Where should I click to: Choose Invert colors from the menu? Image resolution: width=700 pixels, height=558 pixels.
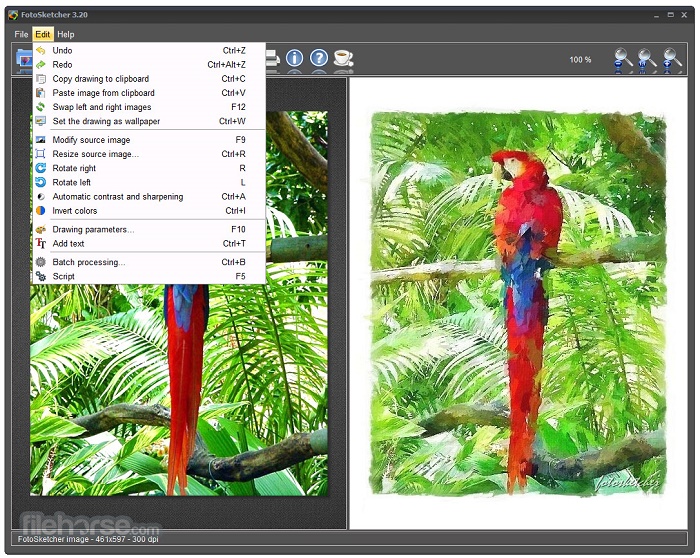point(75,211)
